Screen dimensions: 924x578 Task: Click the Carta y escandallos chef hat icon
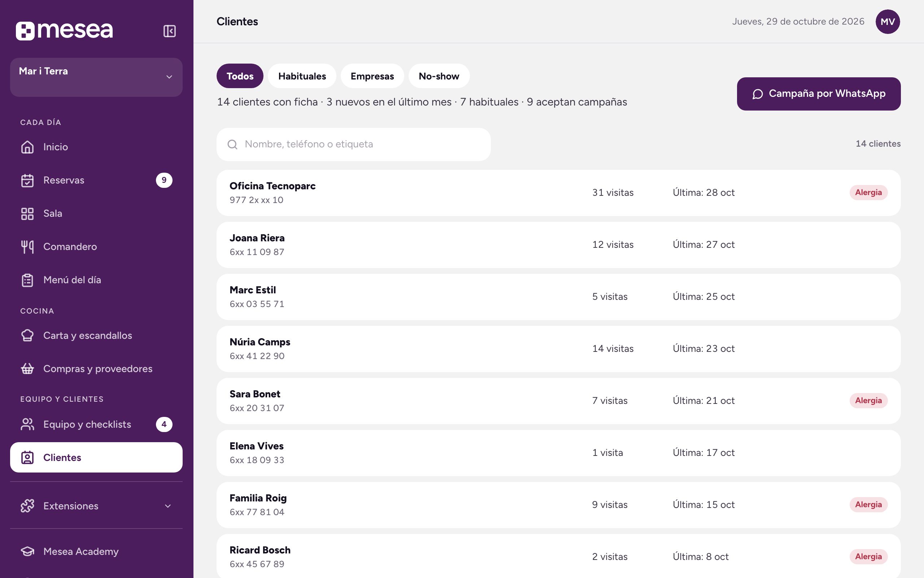click(x=27, y=335)
